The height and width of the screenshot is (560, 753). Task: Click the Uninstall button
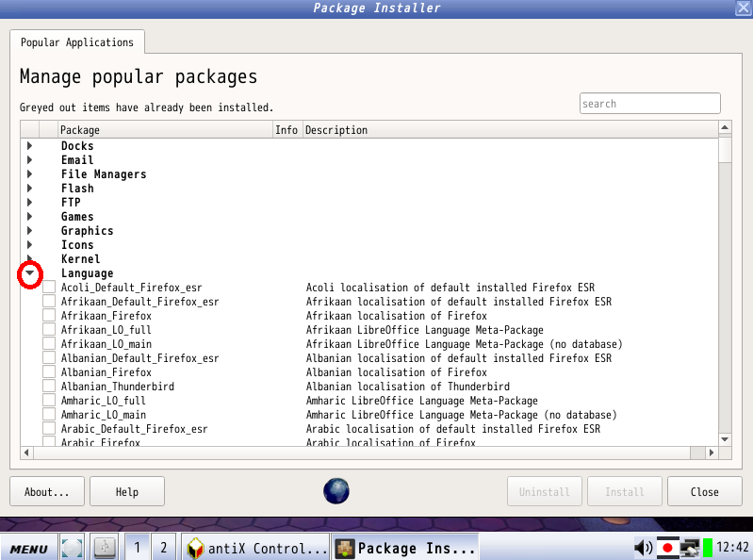click(x=544, y=491)
